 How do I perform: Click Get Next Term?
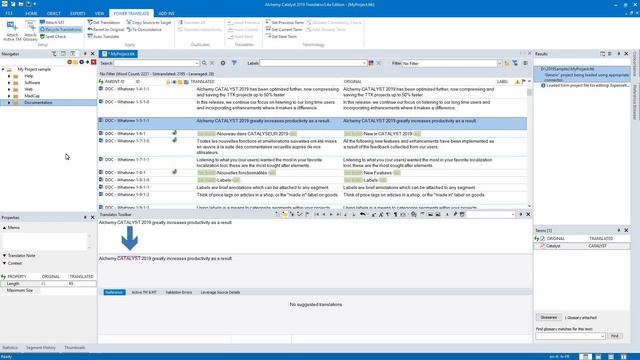tap(281, 36)
